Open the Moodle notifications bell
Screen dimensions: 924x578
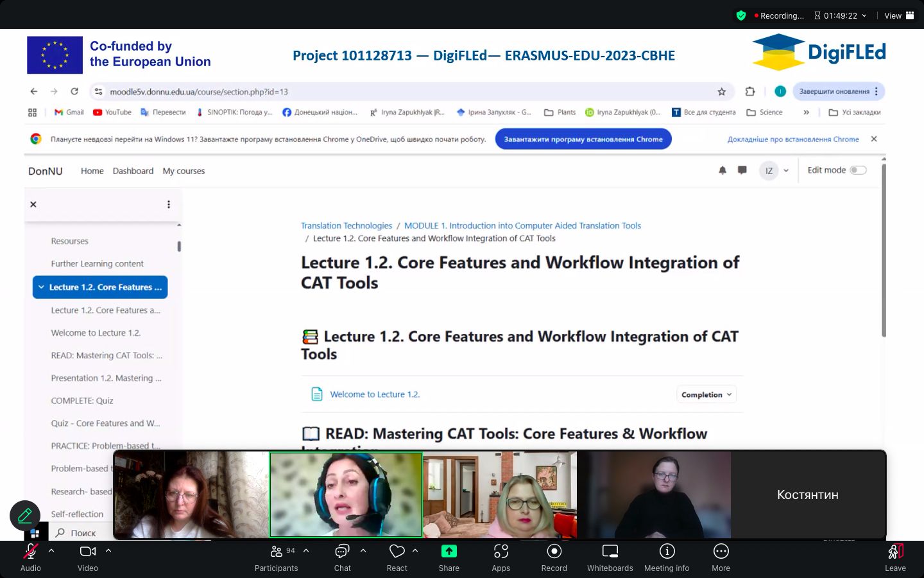click(x=723, y=171)
